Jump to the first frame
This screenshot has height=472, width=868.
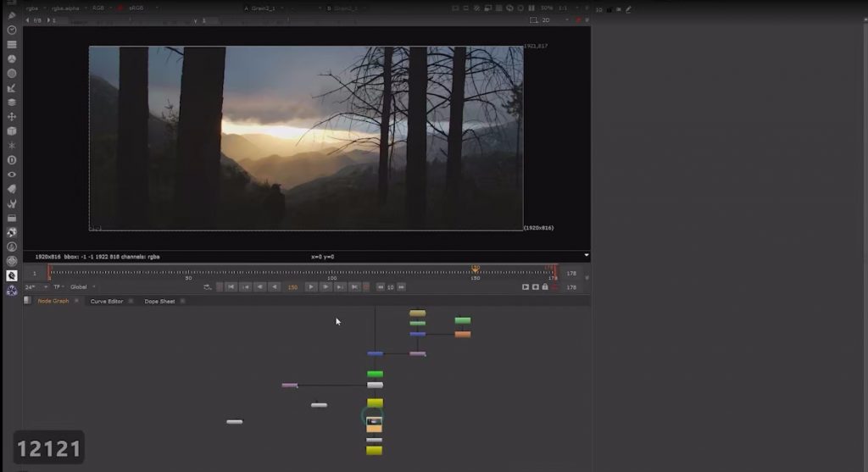[231, 286]
